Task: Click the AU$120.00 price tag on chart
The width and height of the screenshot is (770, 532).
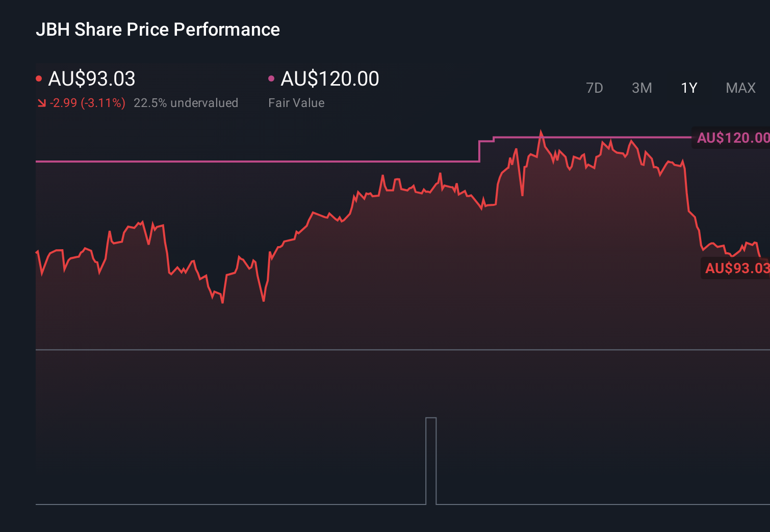Action: pos(733,138)
